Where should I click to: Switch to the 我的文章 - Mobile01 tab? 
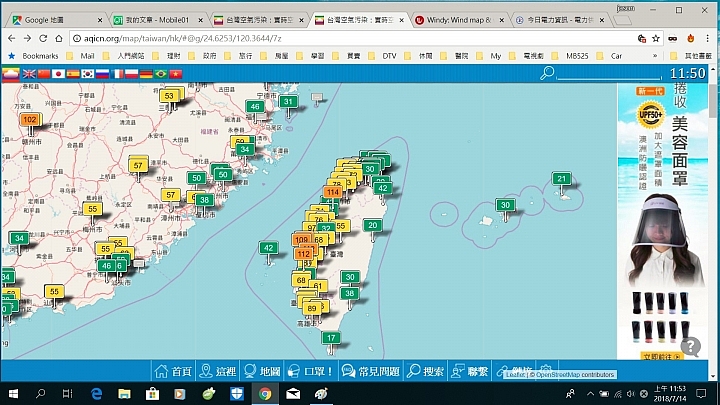157,20
